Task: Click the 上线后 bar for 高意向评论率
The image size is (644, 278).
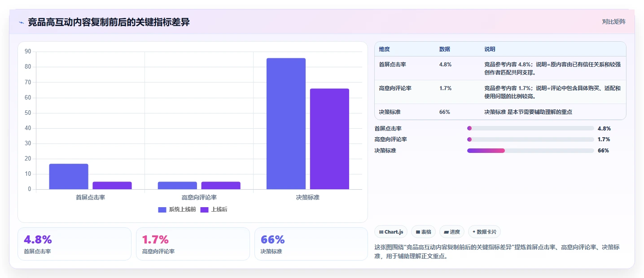Action: point(221,186)
